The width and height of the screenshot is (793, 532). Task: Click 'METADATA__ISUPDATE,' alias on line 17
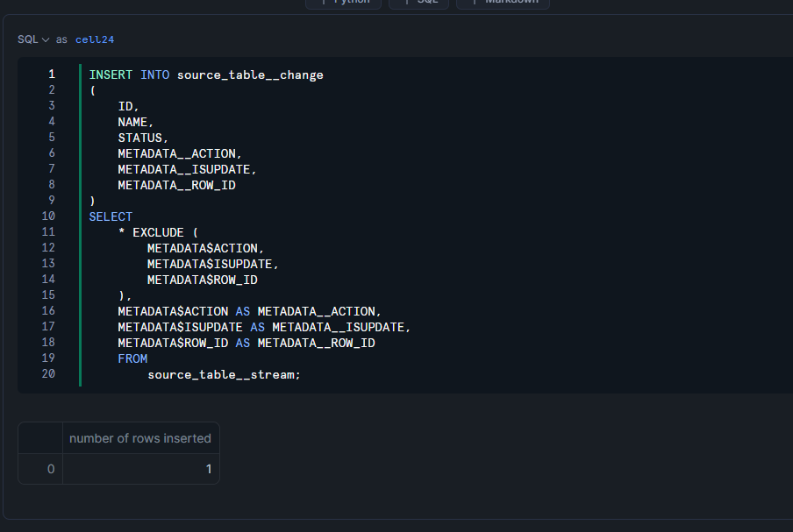(341, 328)
